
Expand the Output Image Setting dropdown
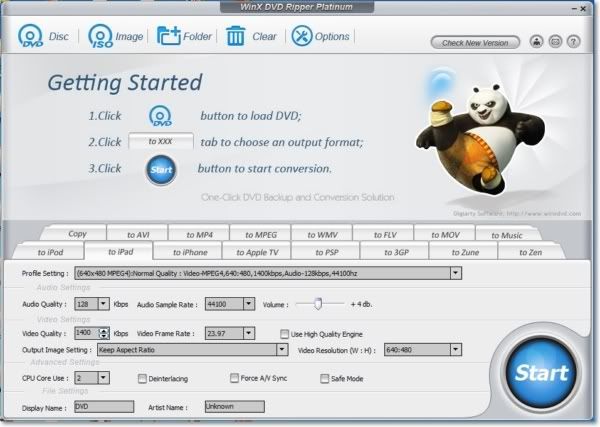(x=282, y=349)
